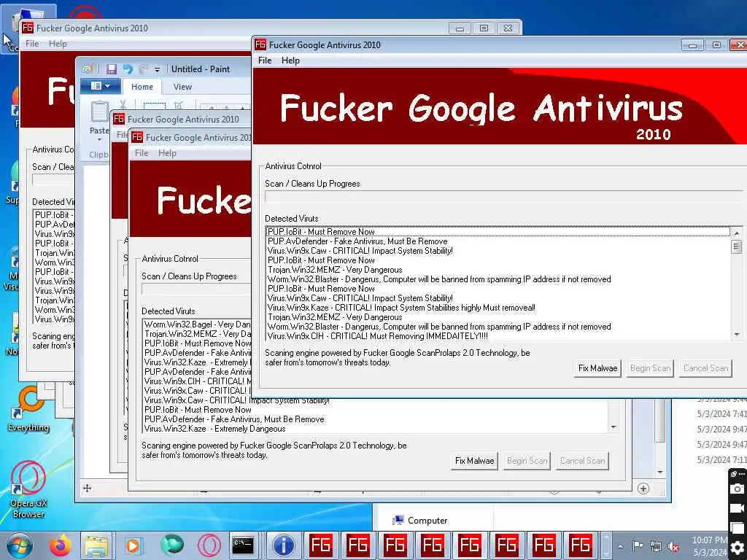
Task: Open Help menu in the backmost antivirus window
Action: click(58, 44)
